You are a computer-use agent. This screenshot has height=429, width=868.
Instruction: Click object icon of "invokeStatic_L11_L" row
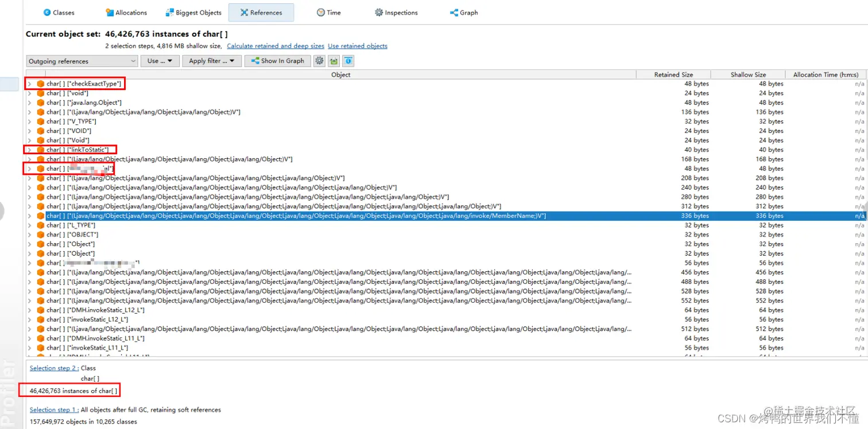(x=41, y=348)
